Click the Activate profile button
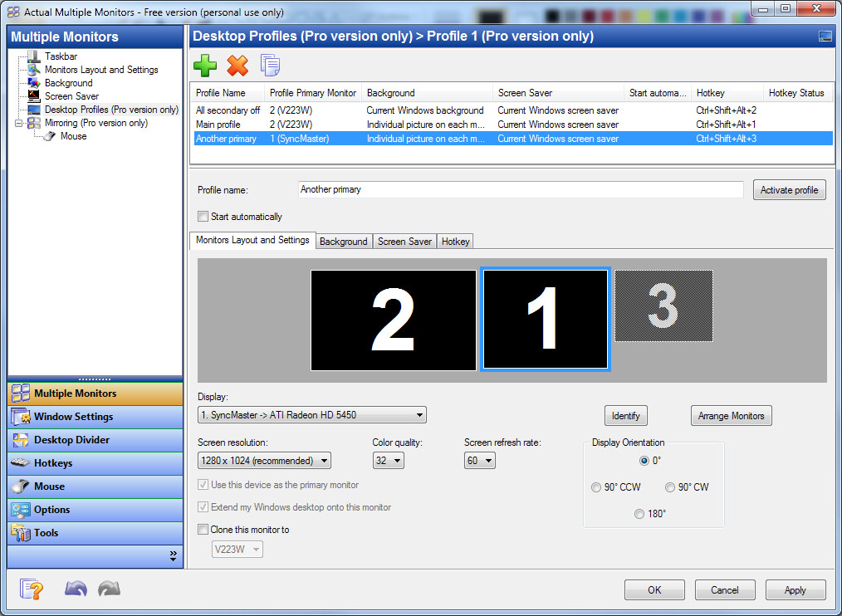This screenshot has height=616, width=842. (x=789, y=189)
